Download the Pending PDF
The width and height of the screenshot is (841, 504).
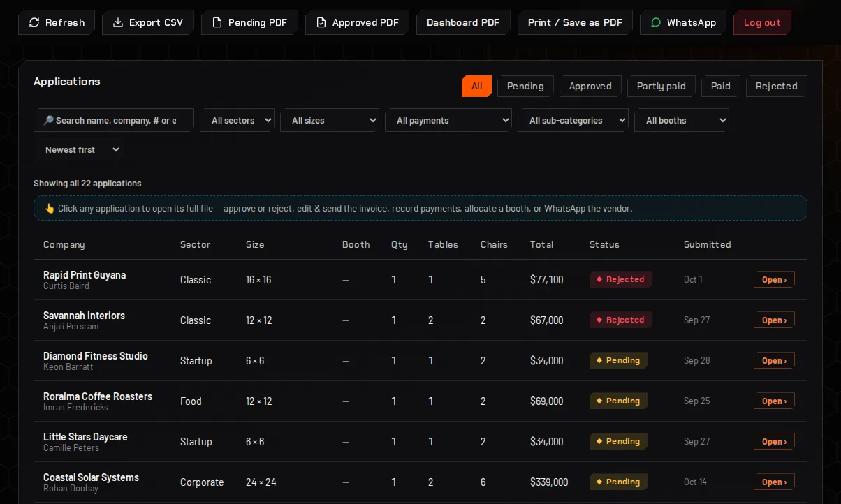pyautogui.click(x=249, y=22)
